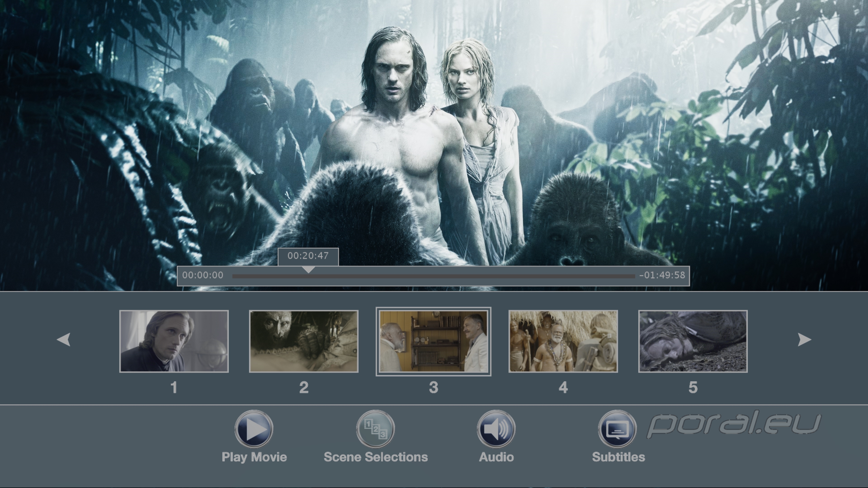Open the Subtitles screen icon
Viewport: 868px width, 488px height.
point(617,429)
